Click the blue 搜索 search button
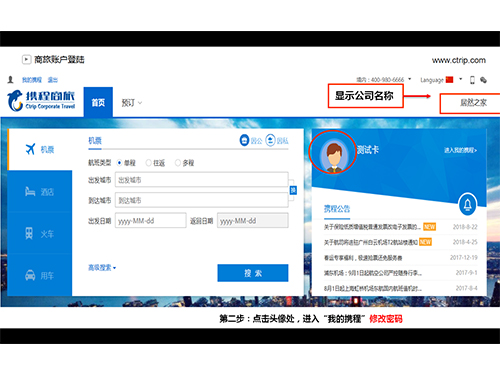The image size is (500, 375). coord(253,273)
